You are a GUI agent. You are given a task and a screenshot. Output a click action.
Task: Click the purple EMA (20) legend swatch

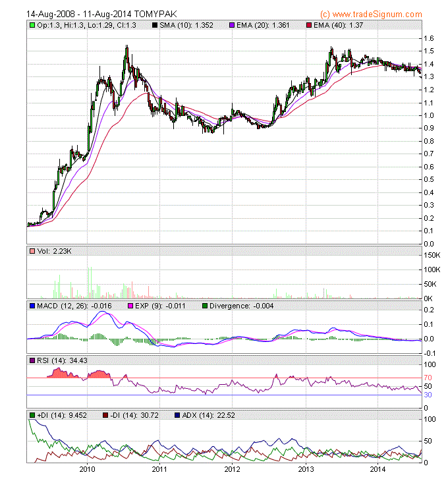[232, 25]
